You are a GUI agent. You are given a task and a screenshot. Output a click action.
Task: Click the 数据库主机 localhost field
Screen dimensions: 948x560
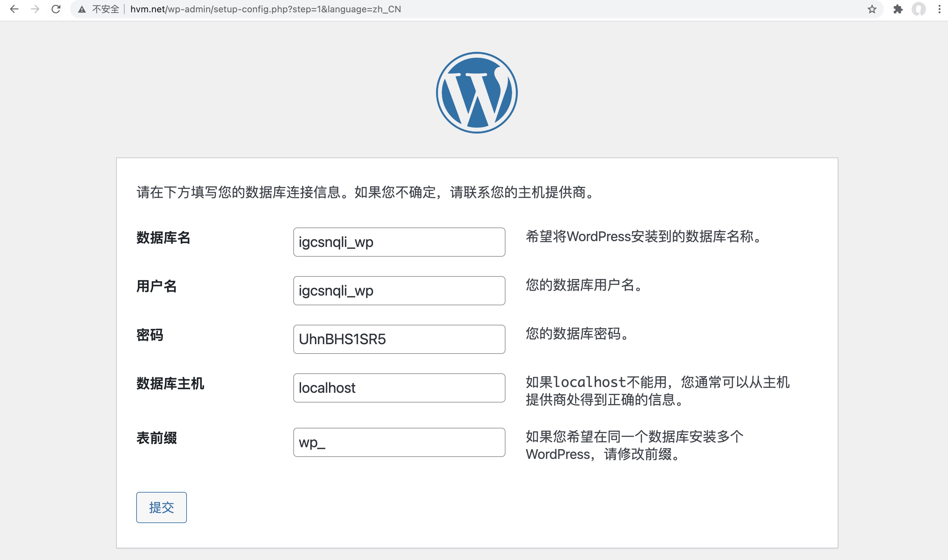(399, 388)
